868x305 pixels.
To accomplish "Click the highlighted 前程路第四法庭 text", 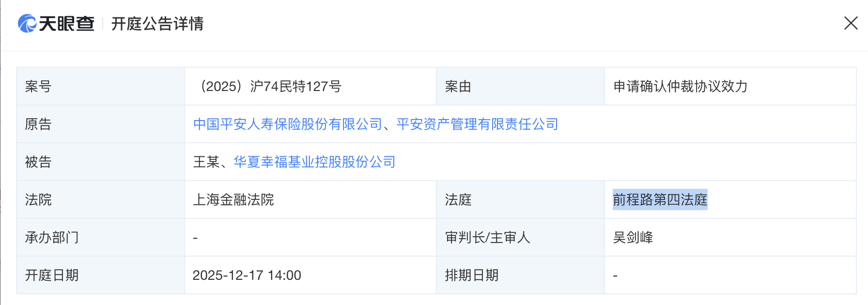I will point(660,200).
